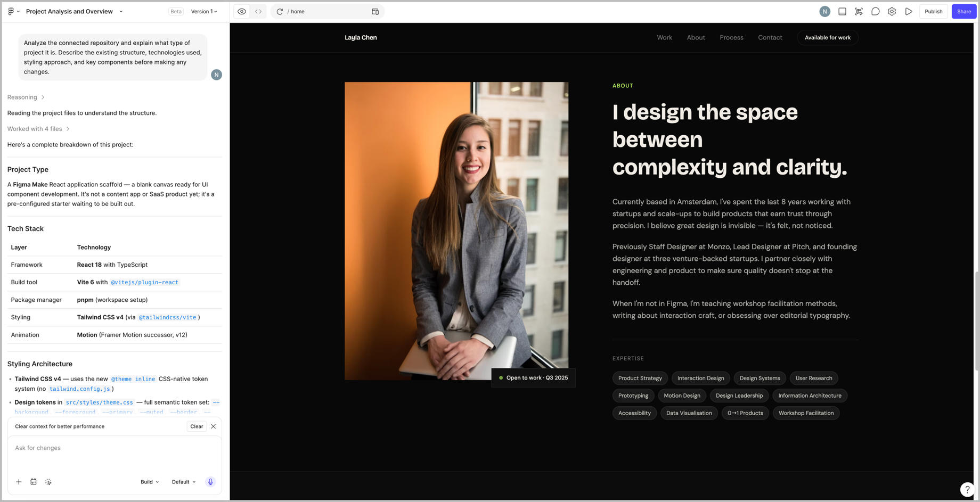The width and height of the screenshot is (980, 502).
Task: Expand the Reasoning section
Action: tap(26, 97)
